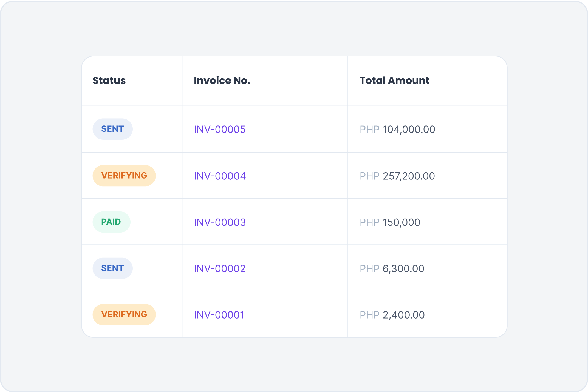Click the Invoice No. column header
Viewport: 588px width, 392px height.
click(222, 81)
